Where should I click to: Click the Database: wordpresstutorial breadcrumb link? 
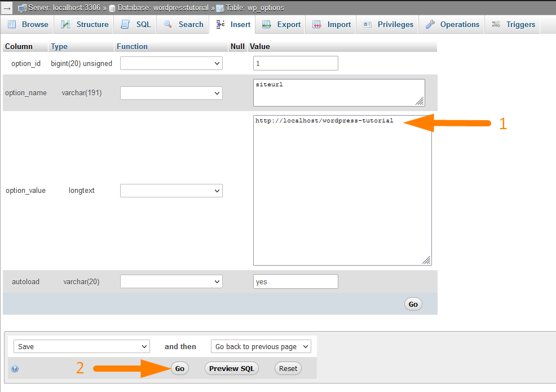[x=163, y=8]
